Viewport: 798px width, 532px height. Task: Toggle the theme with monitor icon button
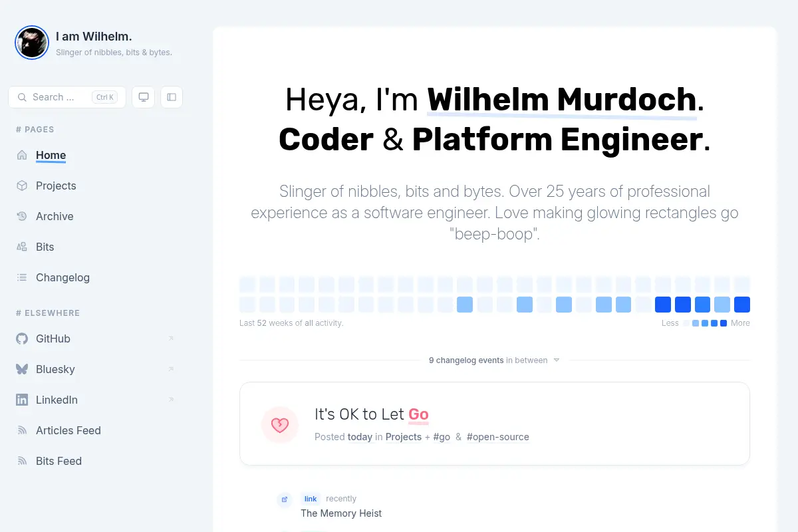[x=144, y=97]
